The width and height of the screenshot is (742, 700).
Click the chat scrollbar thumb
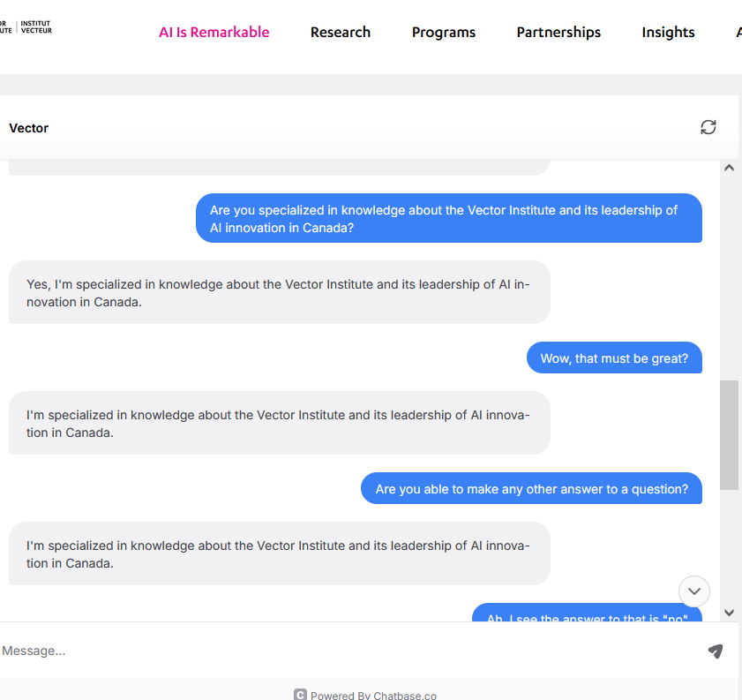pyautogui.click(x=729, y=434)
